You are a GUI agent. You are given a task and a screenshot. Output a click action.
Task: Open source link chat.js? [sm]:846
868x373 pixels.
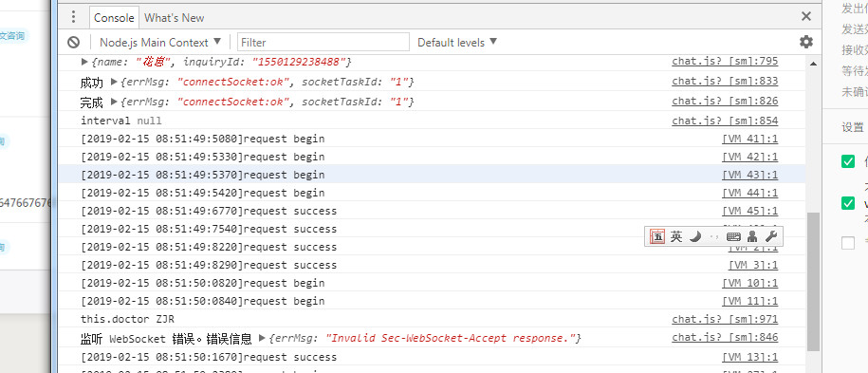(x=725, y=337)
